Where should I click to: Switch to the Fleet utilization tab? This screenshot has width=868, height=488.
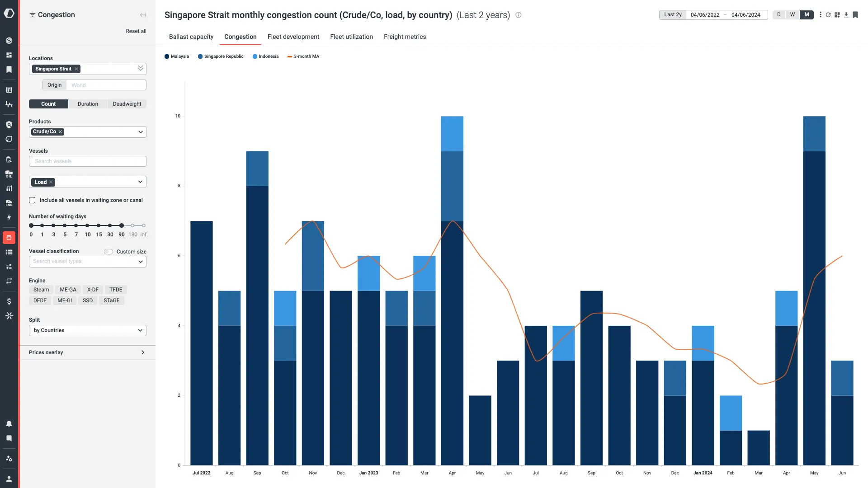[x=351, y=37]
